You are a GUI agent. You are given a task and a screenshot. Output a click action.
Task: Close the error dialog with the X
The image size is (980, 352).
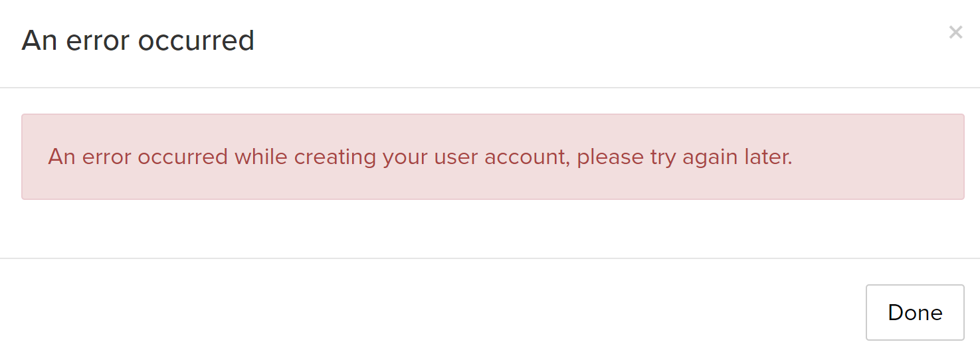point(955,32)
